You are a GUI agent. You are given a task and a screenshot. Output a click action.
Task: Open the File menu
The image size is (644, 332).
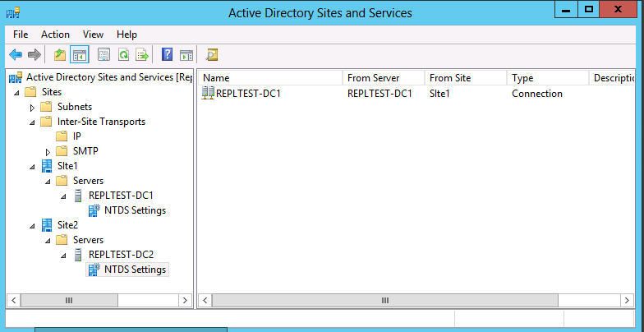21,35
